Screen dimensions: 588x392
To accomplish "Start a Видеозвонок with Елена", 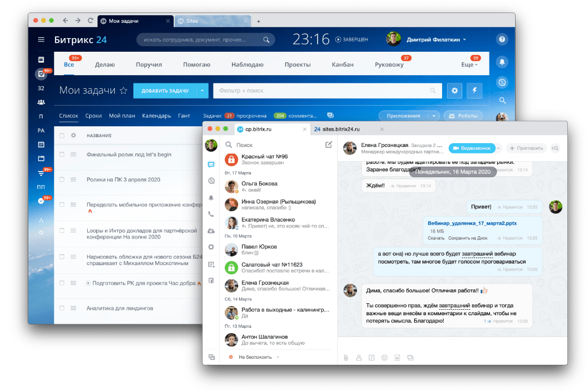I will pos(471,148).
